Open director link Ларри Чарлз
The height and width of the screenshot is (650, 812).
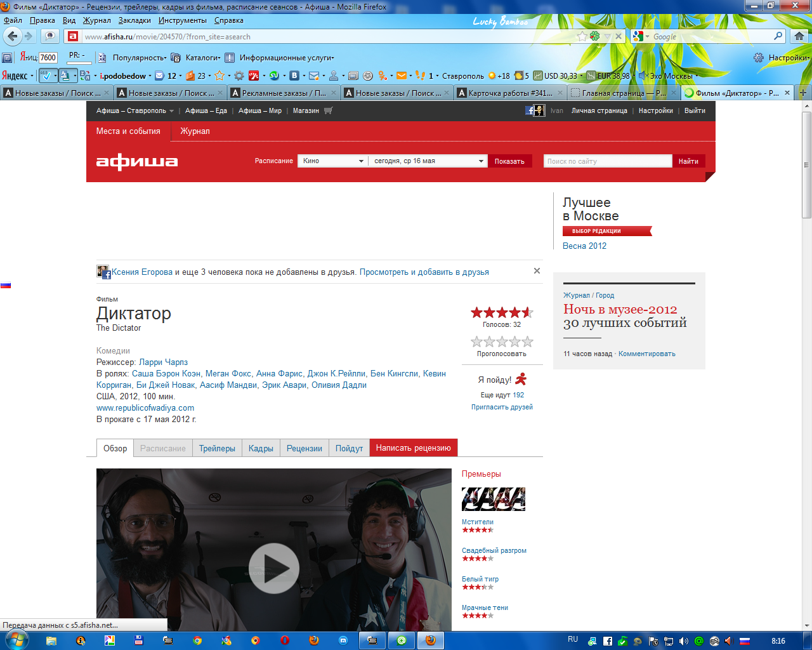tap(163, 362)
